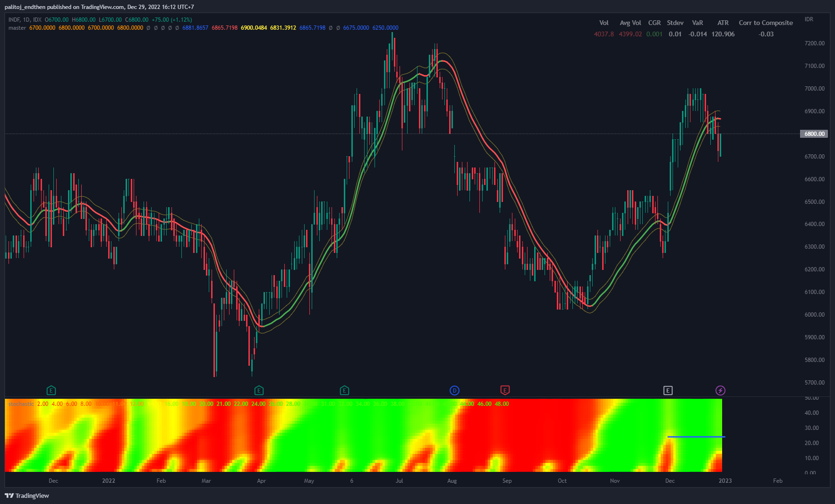The width and height of the screenshot is (835, 504).
Task: Click the 0.01 Stdev value
Action: (675, 34)
